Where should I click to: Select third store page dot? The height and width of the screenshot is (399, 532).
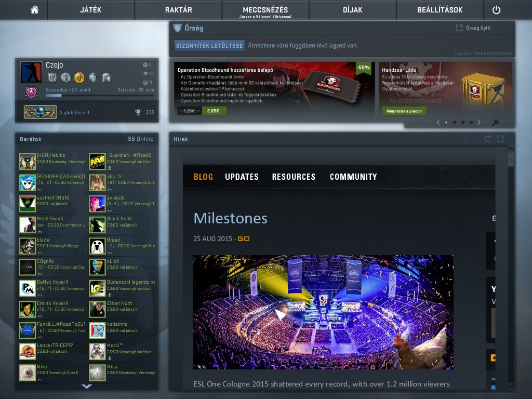463,123
